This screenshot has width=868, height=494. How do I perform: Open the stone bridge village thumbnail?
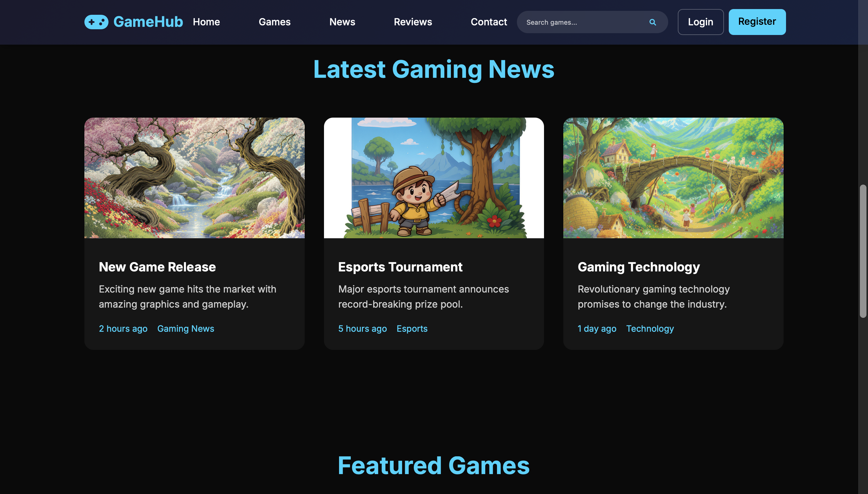(673, 178)
